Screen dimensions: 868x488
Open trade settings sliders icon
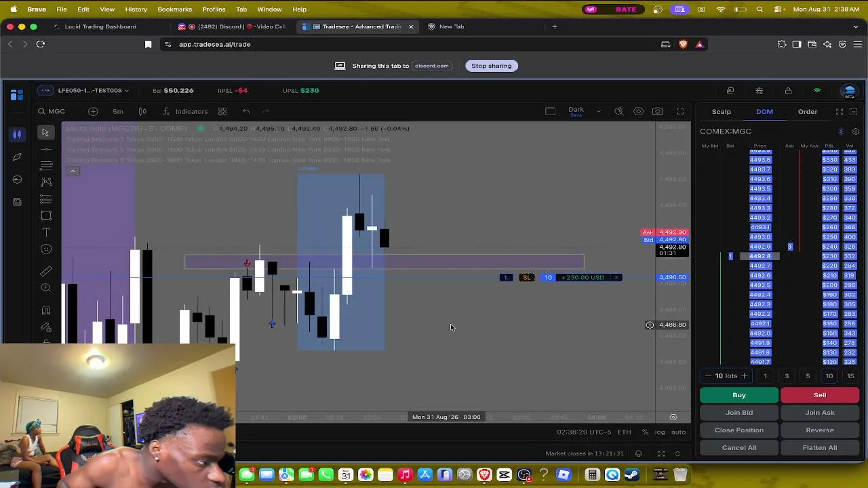[759, 90]
